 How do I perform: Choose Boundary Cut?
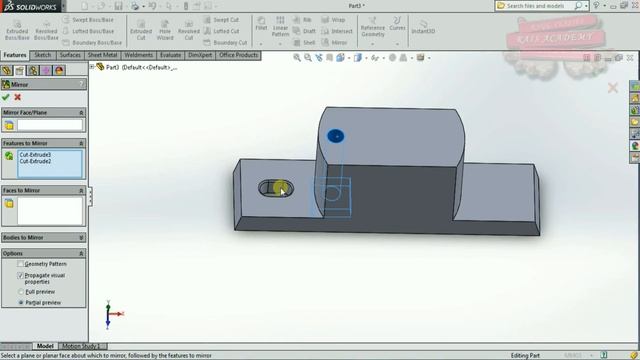[x=225, y=42]
